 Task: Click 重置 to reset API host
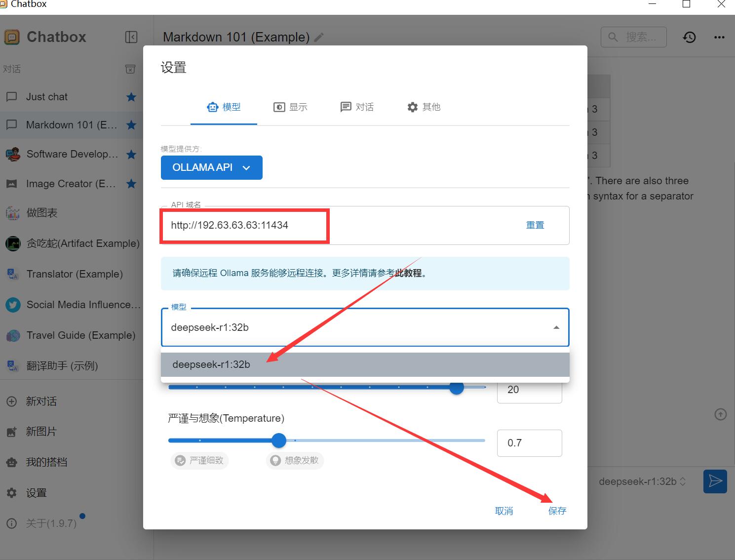pos(535,225)
